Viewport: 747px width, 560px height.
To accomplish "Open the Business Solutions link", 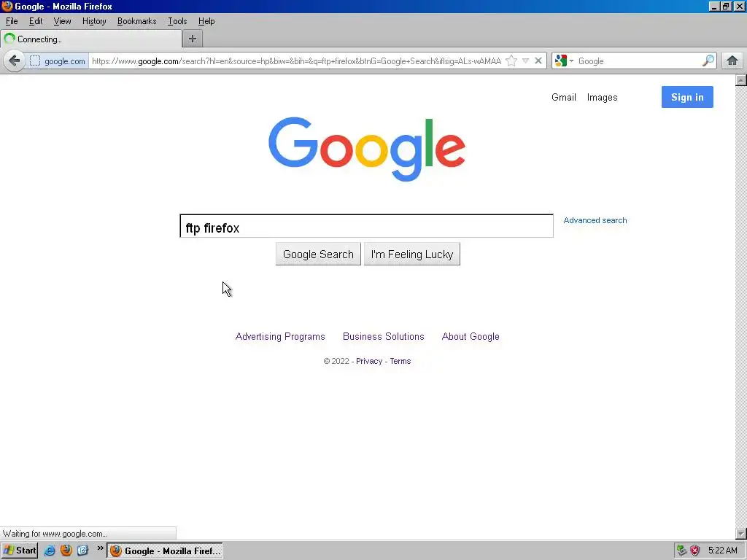I will coord(384,336).
